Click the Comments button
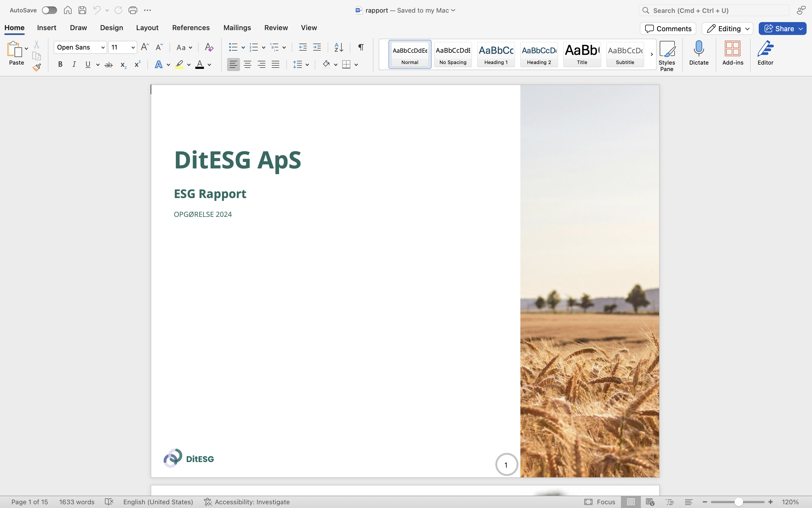Screen dimensions: 812x508 pos(668,29)
